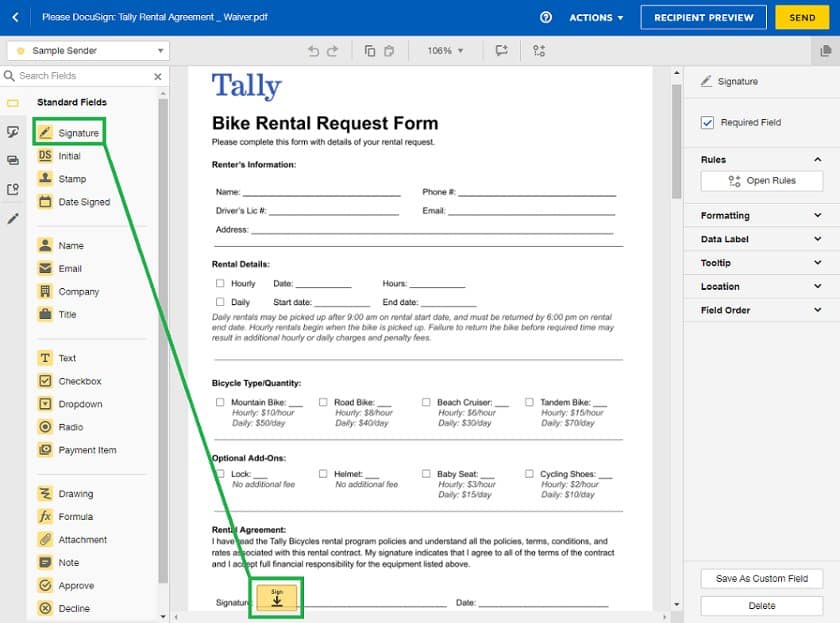The image size is (840, 623).
Task: Click Save As Custom Field
Action: point(761,579)
